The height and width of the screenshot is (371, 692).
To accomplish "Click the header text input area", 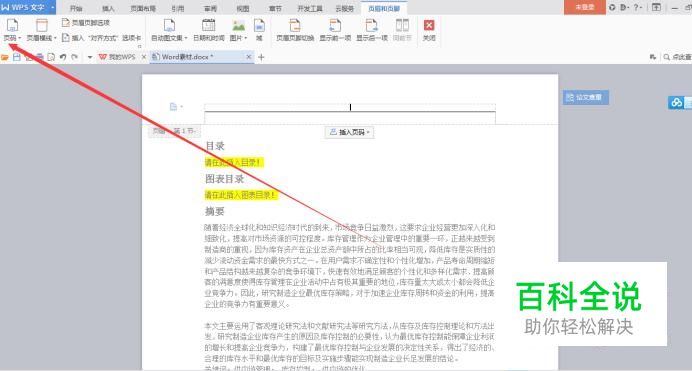I will click(x=350, y=107).
